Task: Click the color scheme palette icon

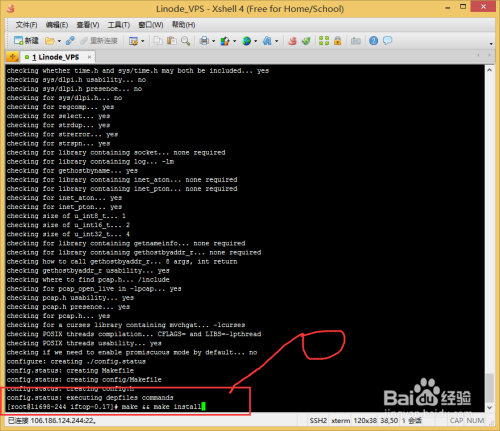Action: tap(225, 41)
